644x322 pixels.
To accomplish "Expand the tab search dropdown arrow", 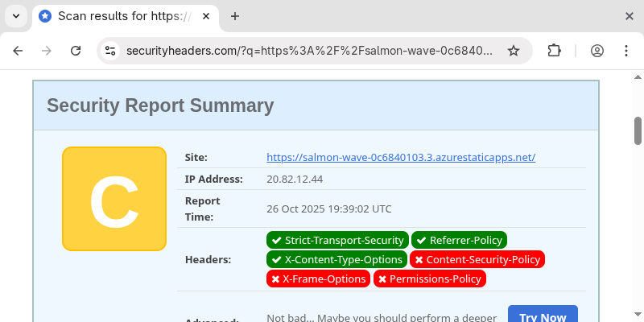I will (15, 16).
